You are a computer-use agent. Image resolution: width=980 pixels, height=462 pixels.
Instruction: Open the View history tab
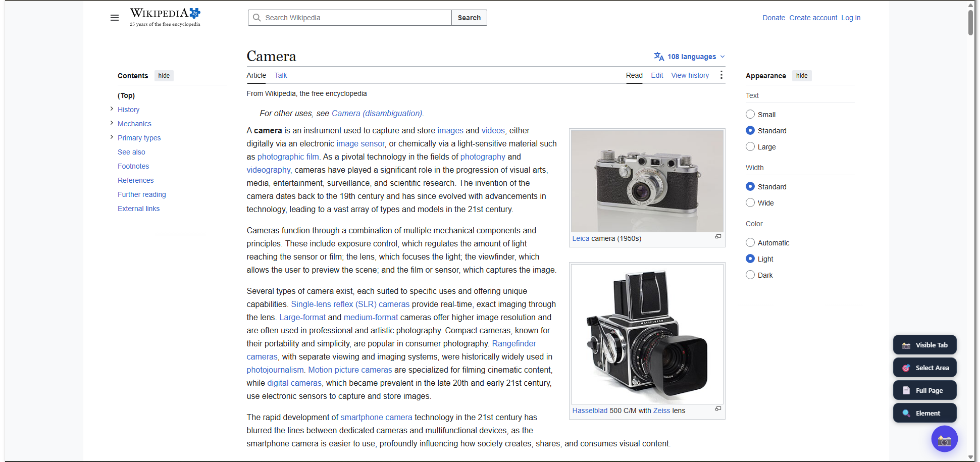click(690, 75)
